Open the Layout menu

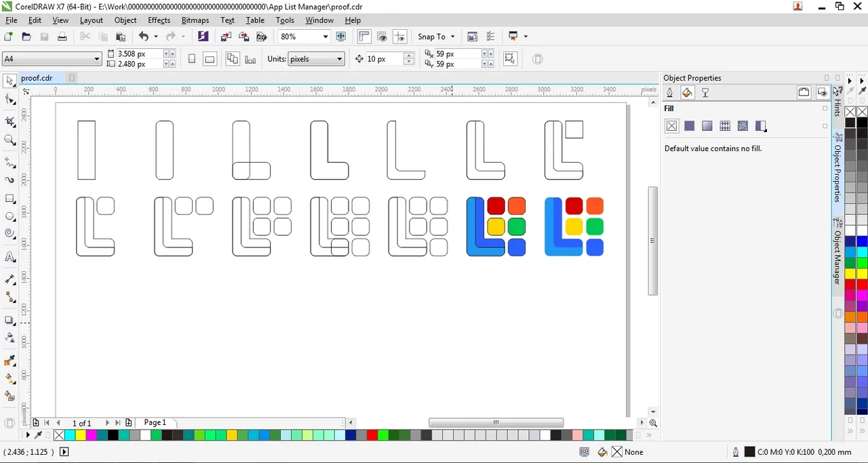(x=91, y=20)
